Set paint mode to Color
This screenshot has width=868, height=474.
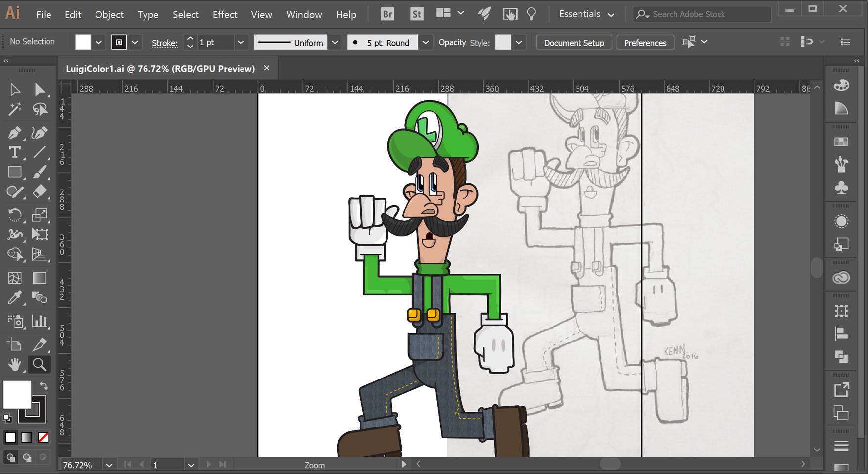point(10,438)
